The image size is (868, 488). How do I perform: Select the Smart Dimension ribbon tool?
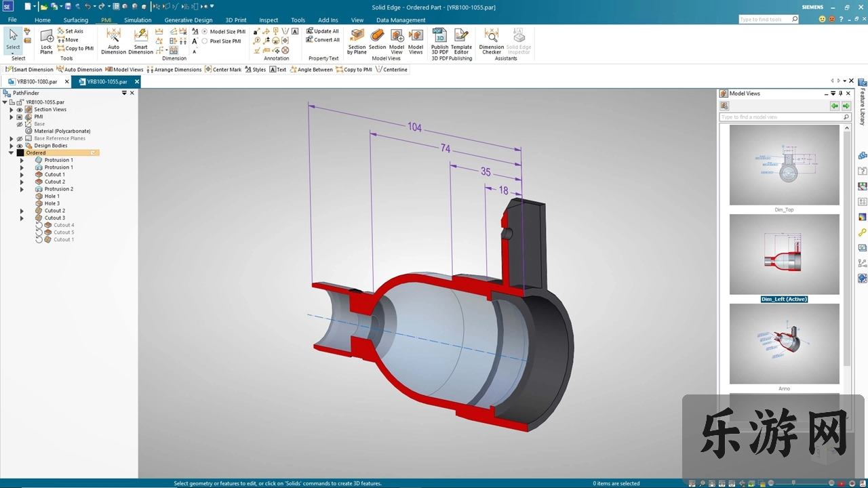(x=140, y=41)
